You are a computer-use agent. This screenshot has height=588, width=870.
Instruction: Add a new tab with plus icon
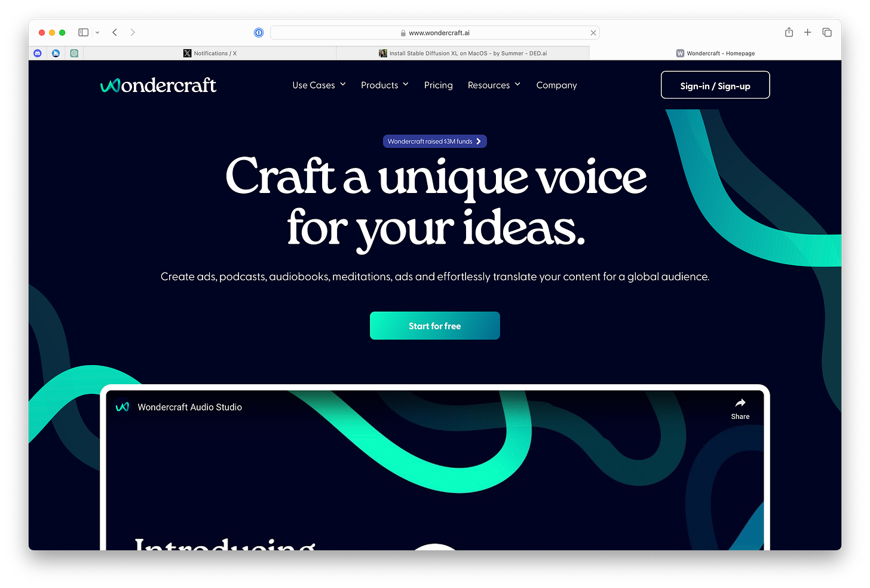[x=808, y=32]
